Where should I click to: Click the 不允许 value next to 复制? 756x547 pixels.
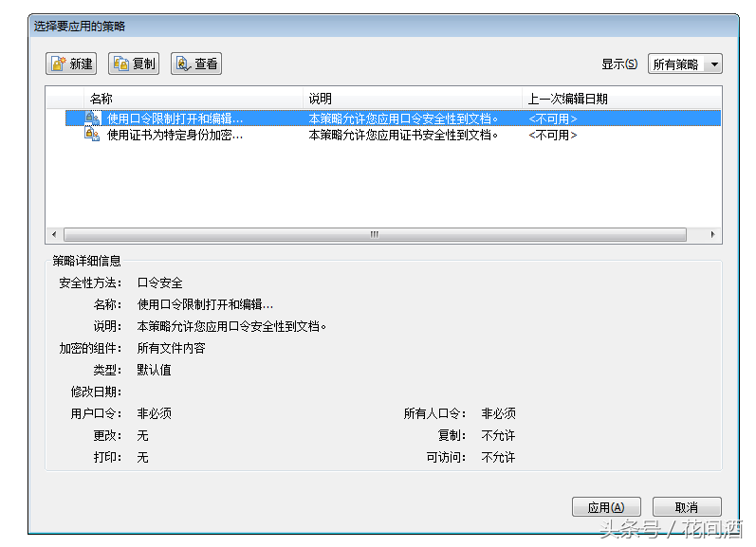point(499,436)
